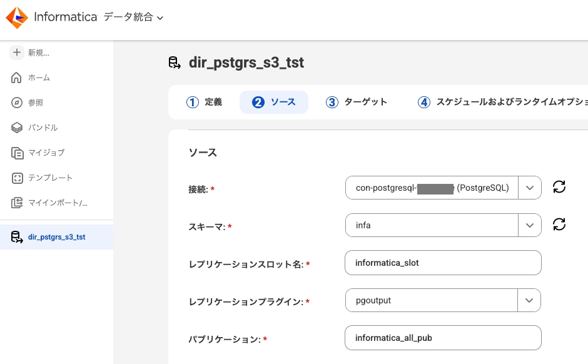Select the ソース step tab
Image resolution: width=588 pixels, height=364 pixels.
(x=274, y=102)
